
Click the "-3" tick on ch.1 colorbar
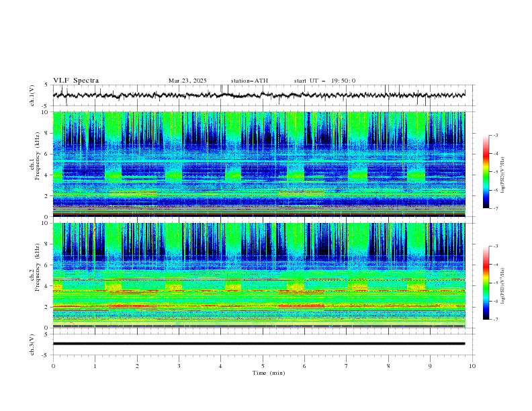[496, 135]
